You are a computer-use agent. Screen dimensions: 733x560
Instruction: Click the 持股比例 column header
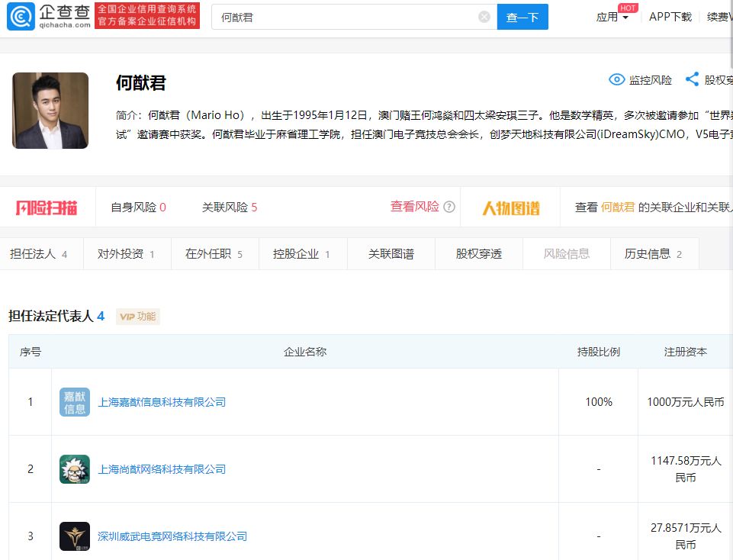tap(598, 352)
